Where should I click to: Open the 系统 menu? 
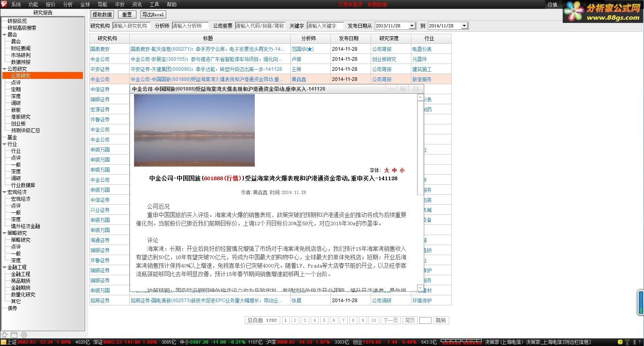[x=16, y=4]
